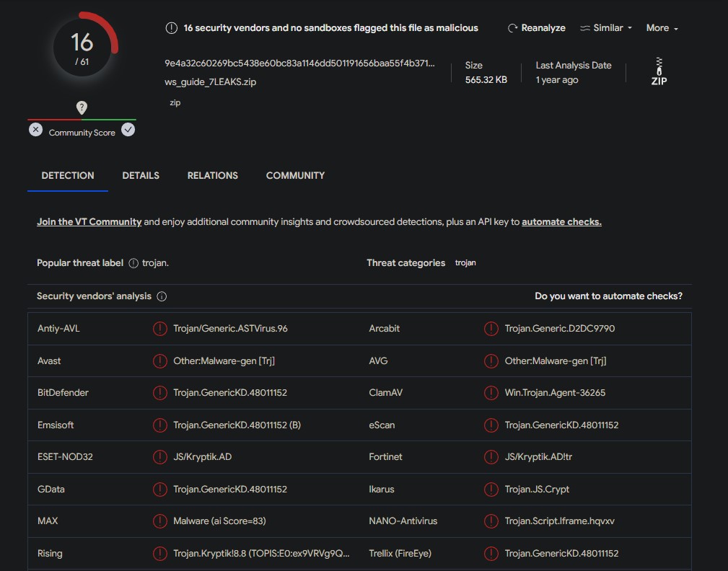
Task: Click the eScan detection alert icon
Action: [491, 425]
